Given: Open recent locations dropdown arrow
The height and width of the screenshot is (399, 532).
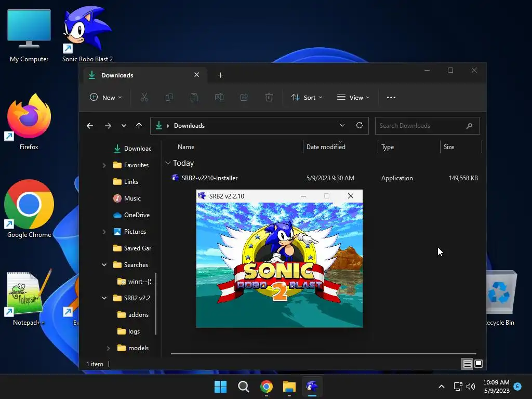Looking at the screenshot, I should pos(124,126).
